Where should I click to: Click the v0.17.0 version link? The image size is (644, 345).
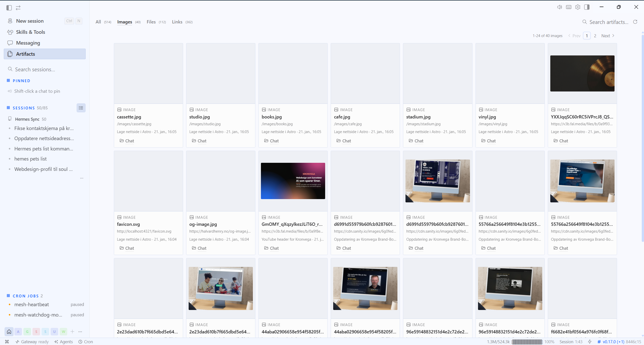[x=611, y=342]
